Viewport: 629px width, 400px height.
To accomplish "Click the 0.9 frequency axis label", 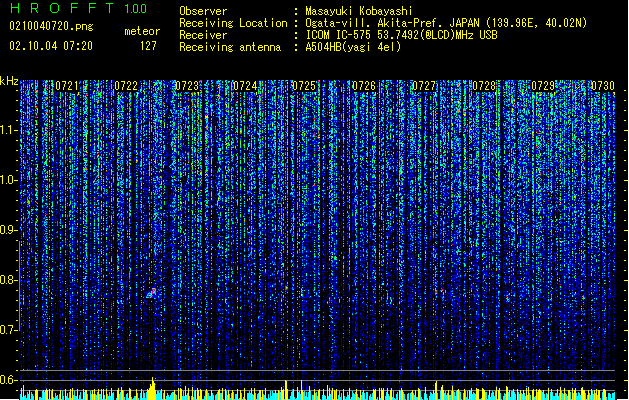I will tap(8, 230).
